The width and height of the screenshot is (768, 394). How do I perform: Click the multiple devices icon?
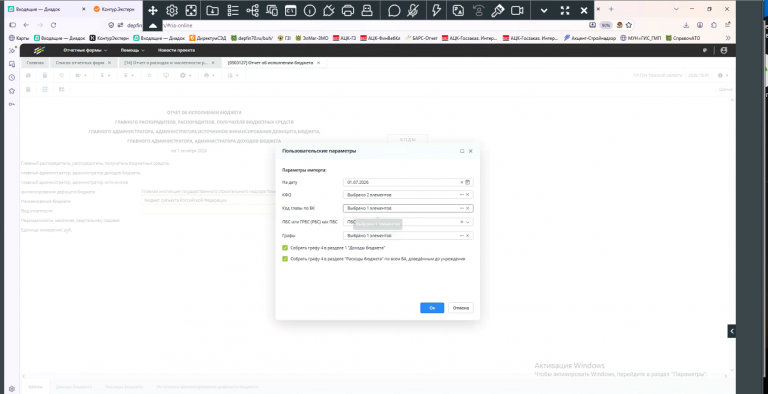pos(272,10)
